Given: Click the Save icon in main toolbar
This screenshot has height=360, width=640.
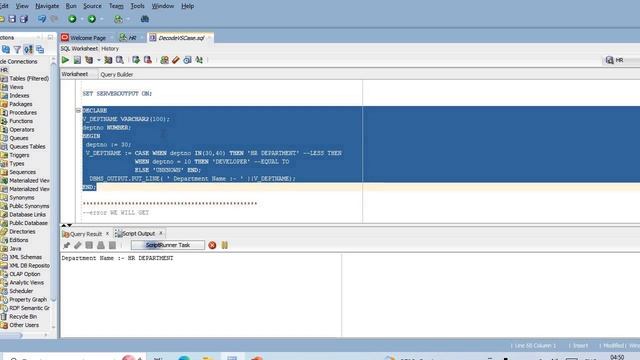Looking at the screenshot, I should coord(12,19).
